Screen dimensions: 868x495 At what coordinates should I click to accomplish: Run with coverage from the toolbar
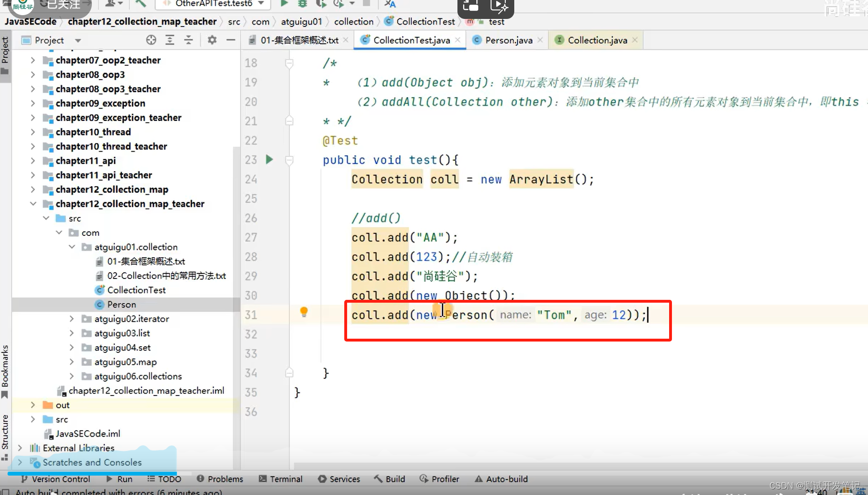point(321,4)
